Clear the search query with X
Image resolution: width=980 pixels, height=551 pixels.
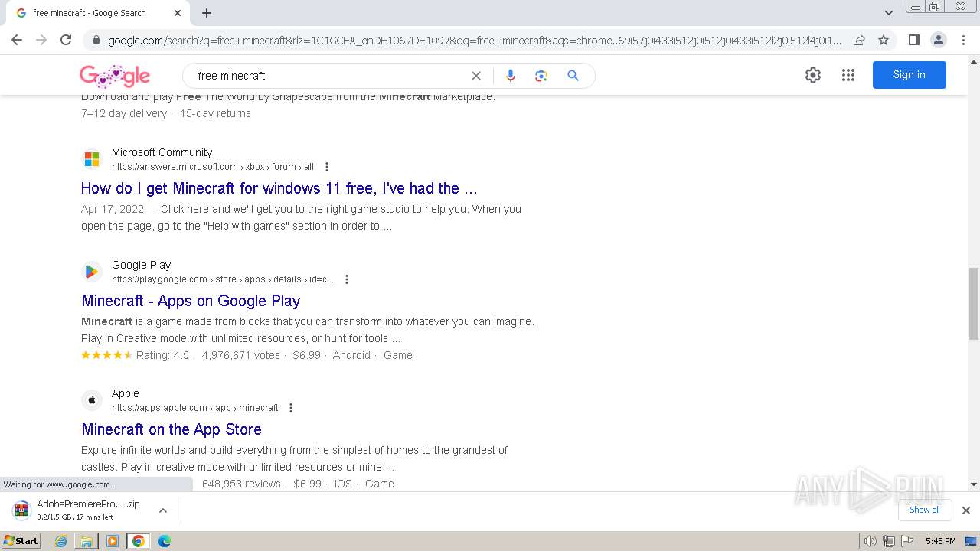click(476, 76)
